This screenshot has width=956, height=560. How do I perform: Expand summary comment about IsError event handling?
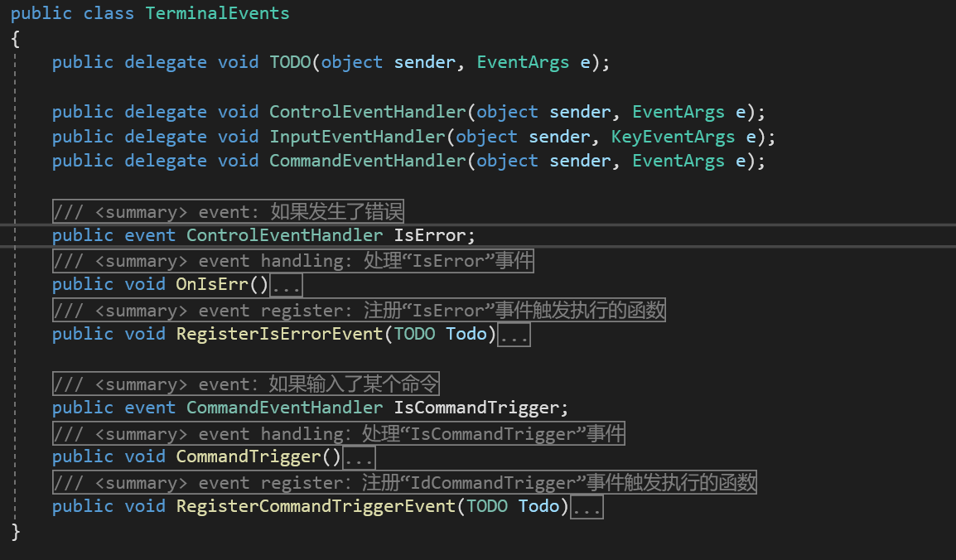[293, 261]
